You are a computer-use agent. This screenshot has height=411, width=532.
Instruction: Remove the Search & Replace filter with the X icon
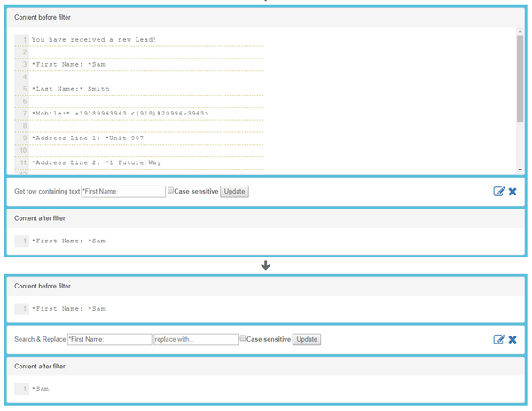click(x=512, y=339)
